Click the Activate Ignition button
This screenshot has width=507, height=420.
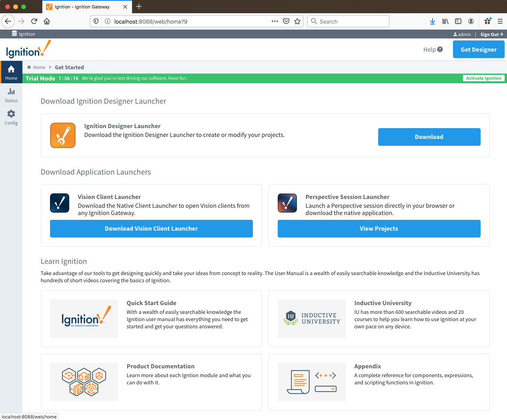[483, 78]
